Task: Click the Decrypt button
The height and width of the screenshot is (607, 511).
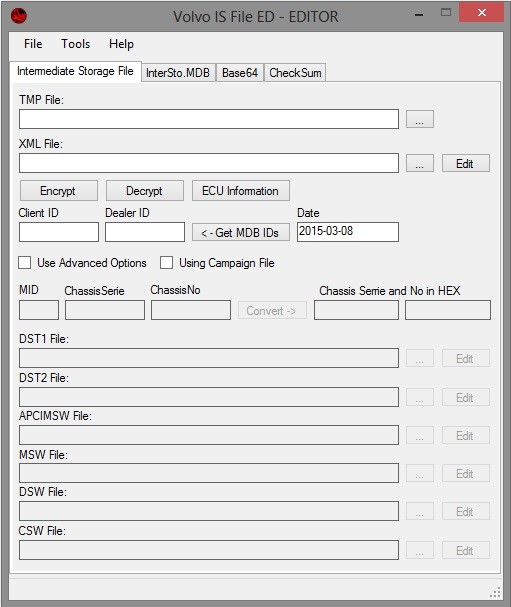Action: pos(145,190)
